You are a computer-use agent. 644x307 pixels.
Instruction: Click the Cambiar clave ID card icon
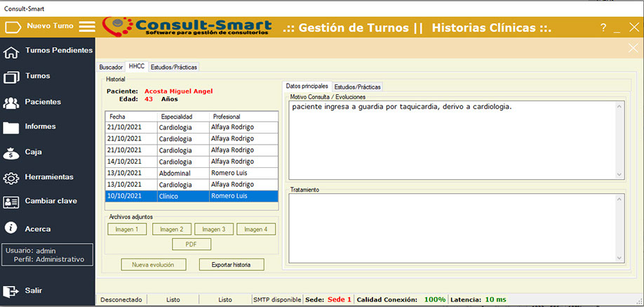[11, 202]
